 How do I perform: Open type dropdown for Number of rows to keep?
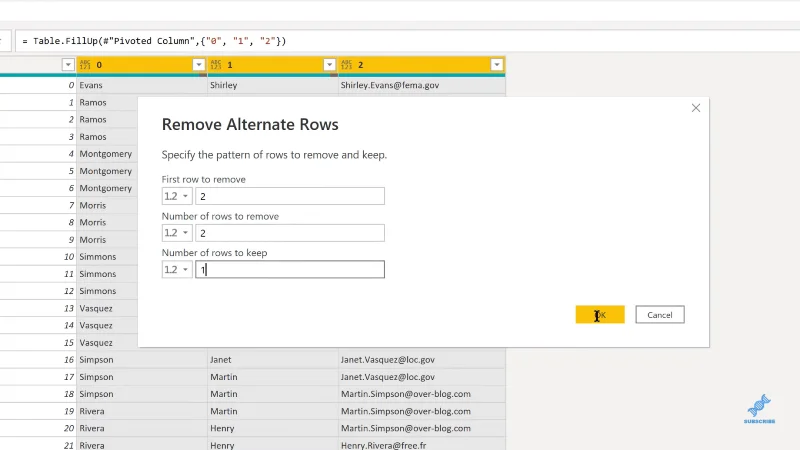click(177, 269)
